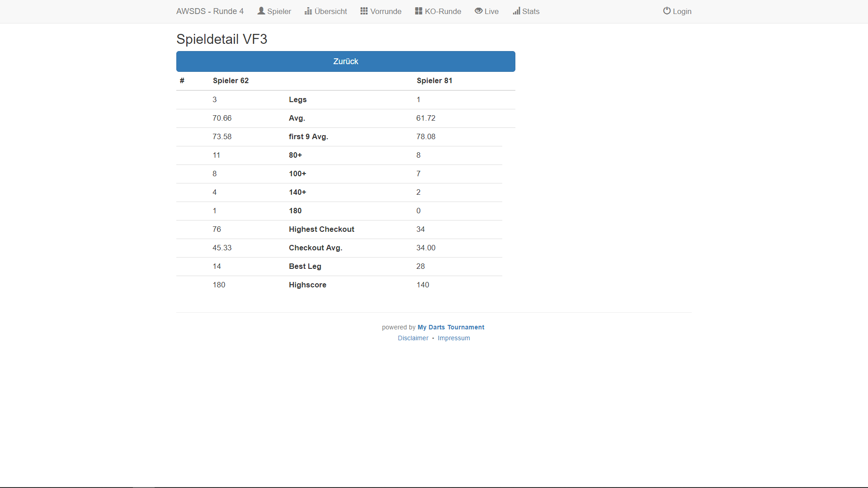The height and width of the screenshot is (488, 868).
Task: Go to the KO-Runde menu text
Action: click(x=443, y=11)
